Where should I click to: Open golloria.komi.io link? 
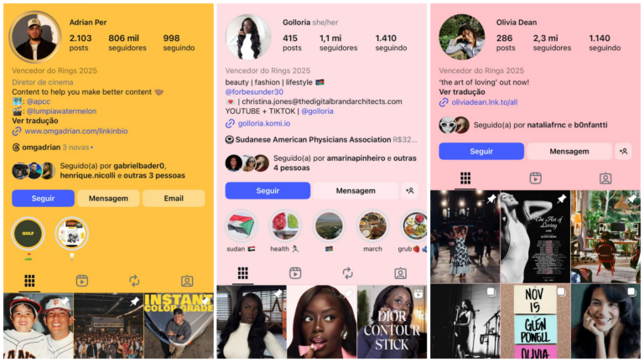point(263,123)
